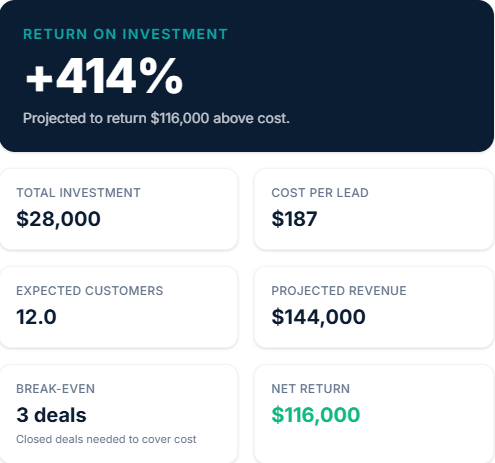Open the Projected Revenue card

click(374, 307)
